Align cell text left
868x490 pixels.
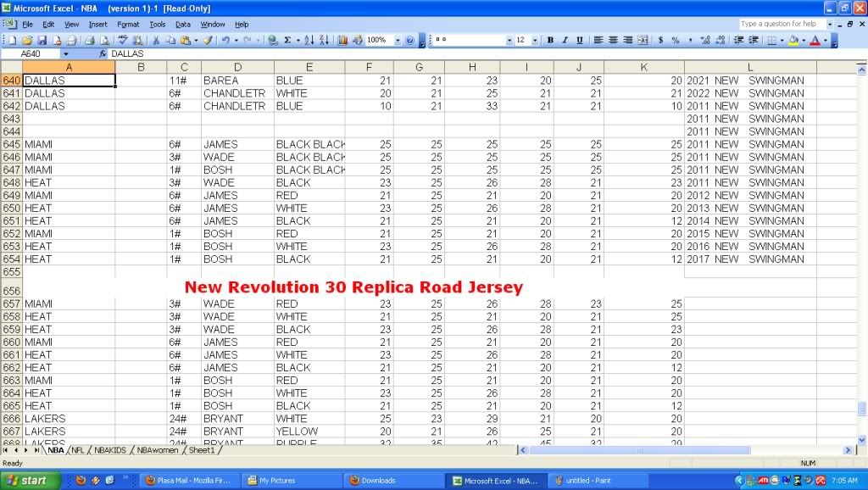(598, 40)
